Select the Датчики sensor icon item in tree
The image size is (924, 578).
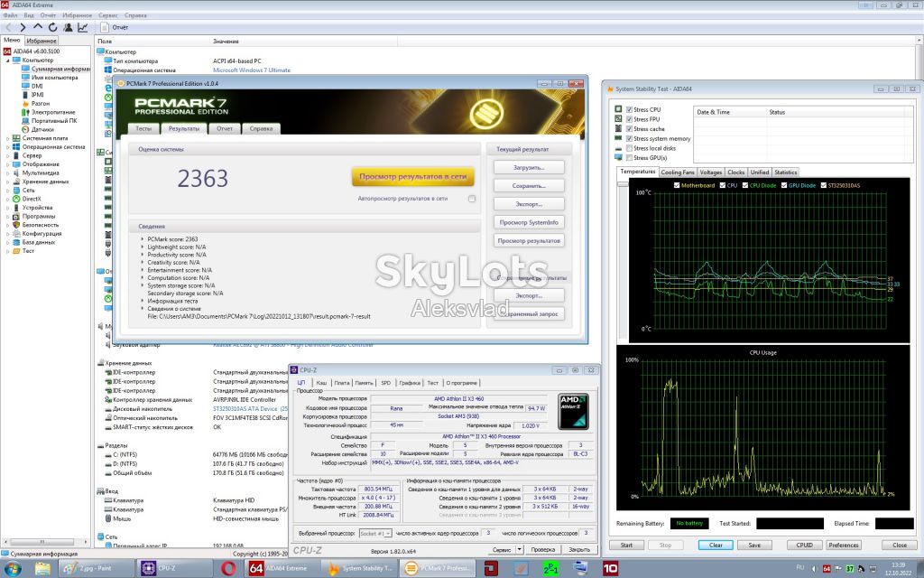click(25, 129)
